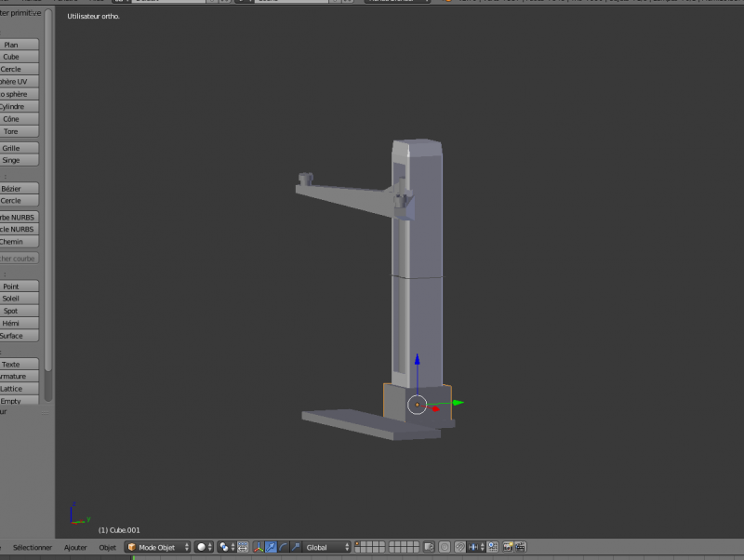
Task: Select the scale manipulator icon
Action: pos(296,547)
